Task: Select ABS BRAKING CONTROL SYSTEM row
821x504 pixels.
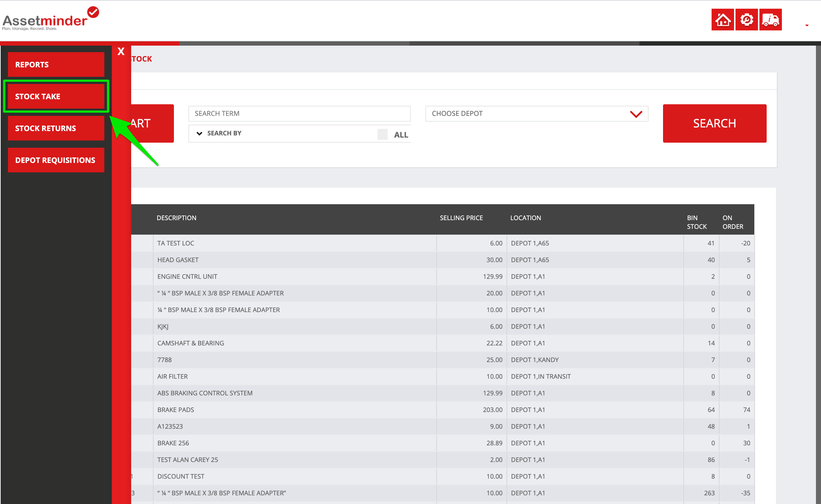Action: [442, 393]
